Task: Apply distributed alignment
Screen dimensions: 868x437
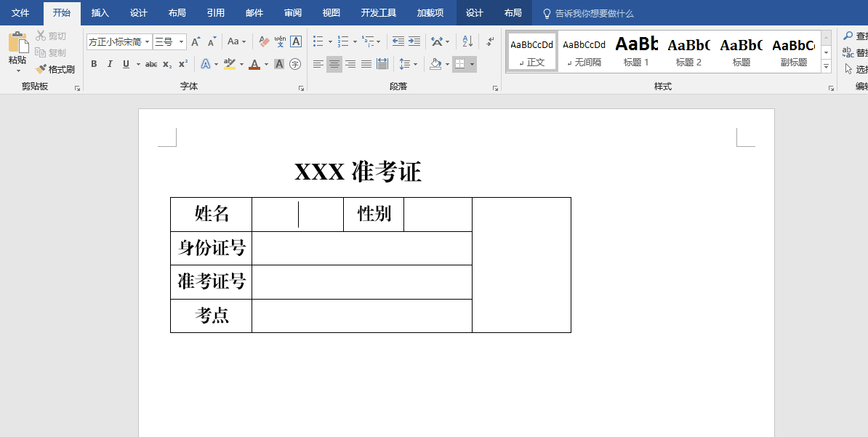Action: pos(382,64)
